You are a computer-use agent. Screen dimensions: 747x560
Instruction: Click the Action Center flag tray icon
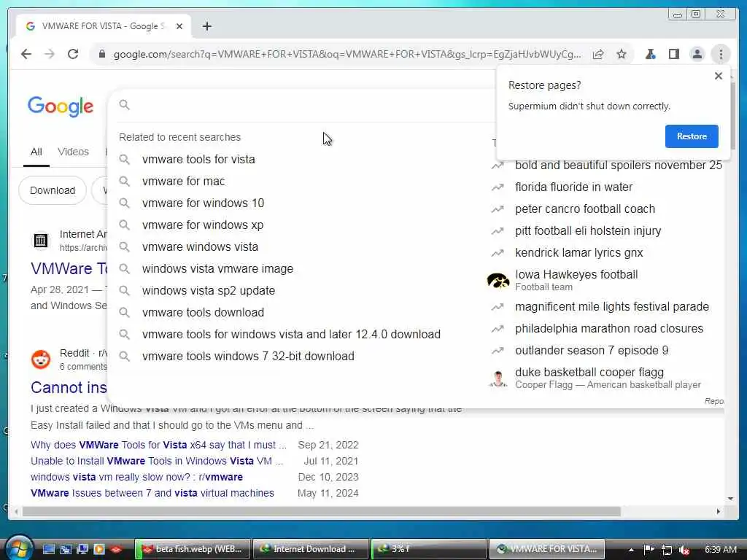[x=649, y=550]
